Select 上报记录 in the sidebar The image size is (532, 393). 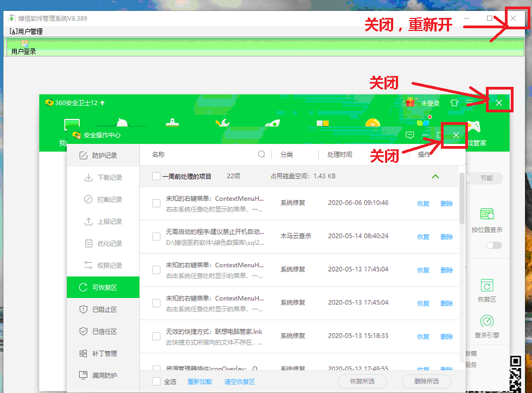coord(103,221)
